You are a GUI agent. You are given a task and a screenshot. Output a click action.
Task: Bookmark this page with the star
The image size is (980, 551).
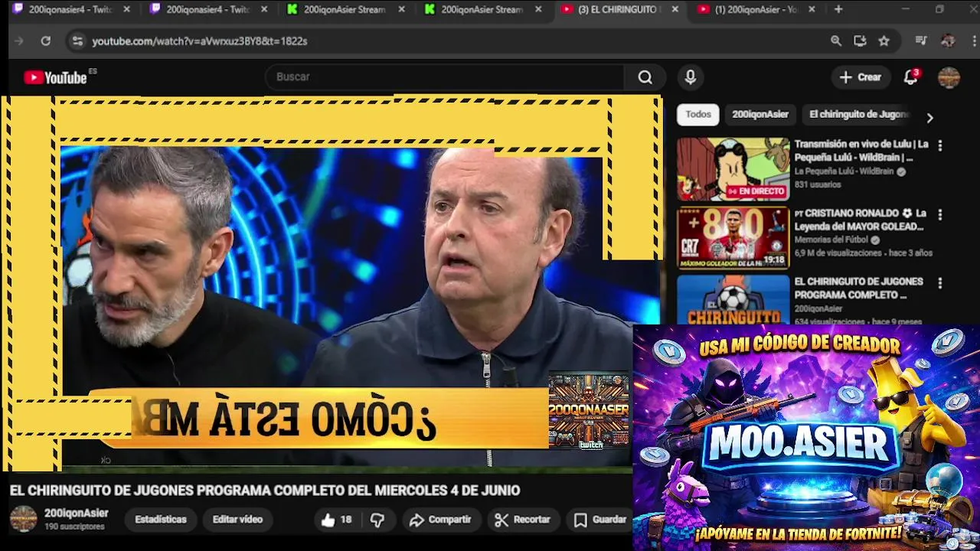884,41
